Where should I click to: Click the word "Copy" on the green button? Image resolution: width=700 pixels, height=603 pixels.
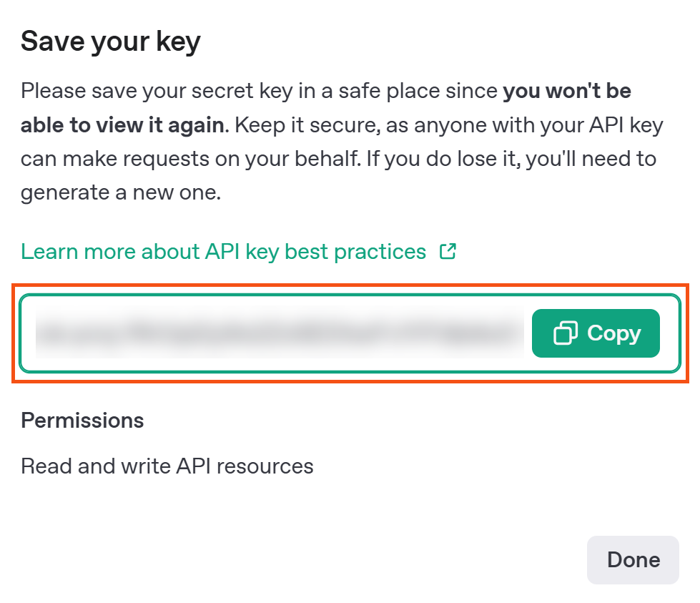pos(613,333)
